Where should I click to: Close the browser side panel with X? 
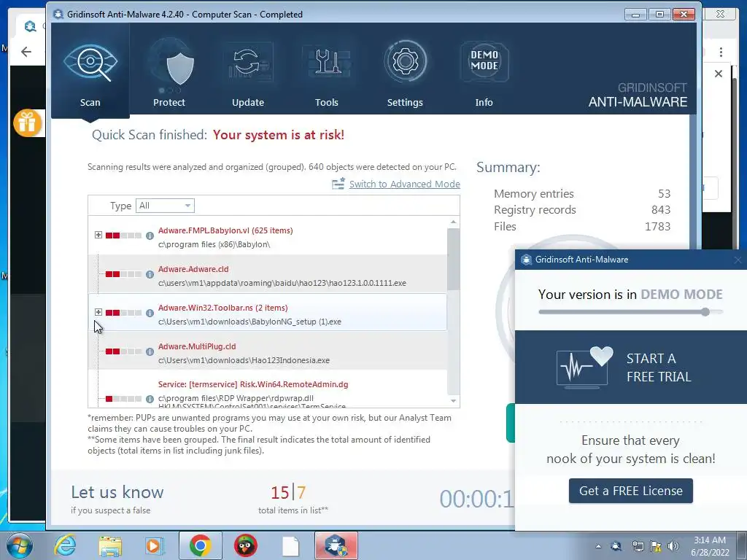click(x=719, y=74)
